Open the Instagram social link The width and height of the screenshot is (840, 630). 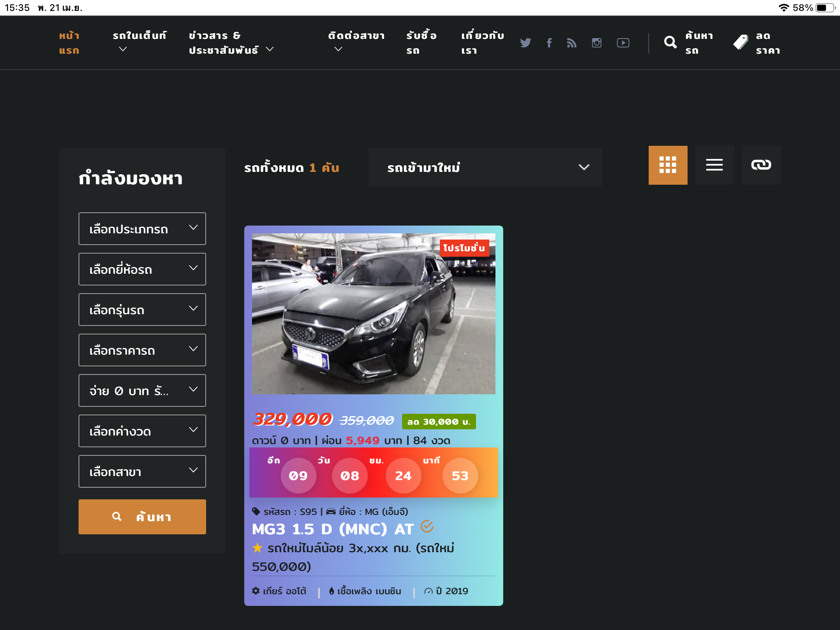(597, 43)
